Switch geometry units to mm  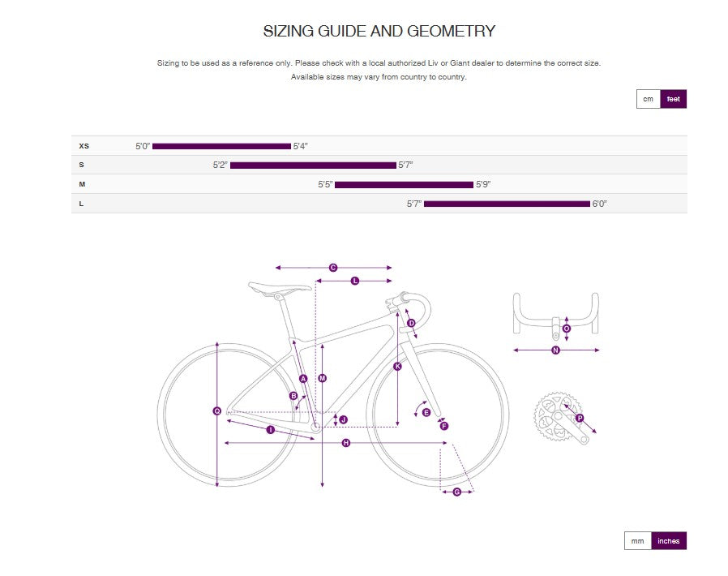coord(637,540)
